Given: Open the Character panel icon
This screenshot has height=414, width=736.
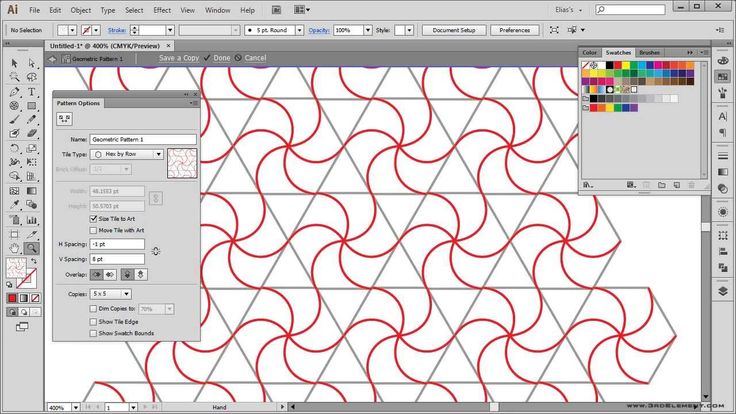Looking at the screenshot, I should (723, 116).
